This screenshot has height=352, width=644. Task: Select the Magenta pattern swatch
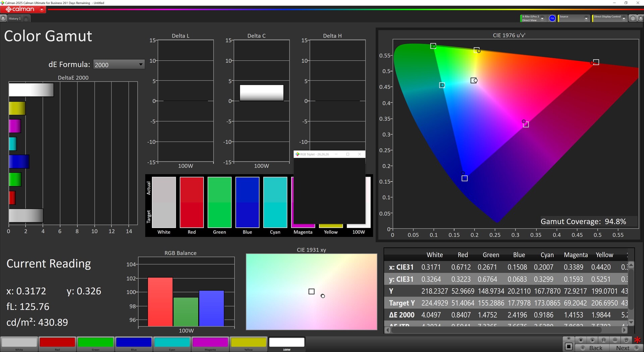(210, 342)
